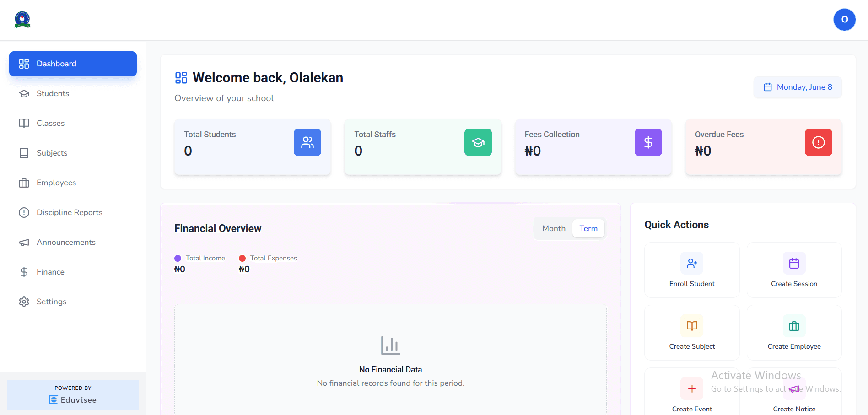Click the POWERED BY caption text
The width and height of the screenshot is (868, 415).
(x=73, y=388)
